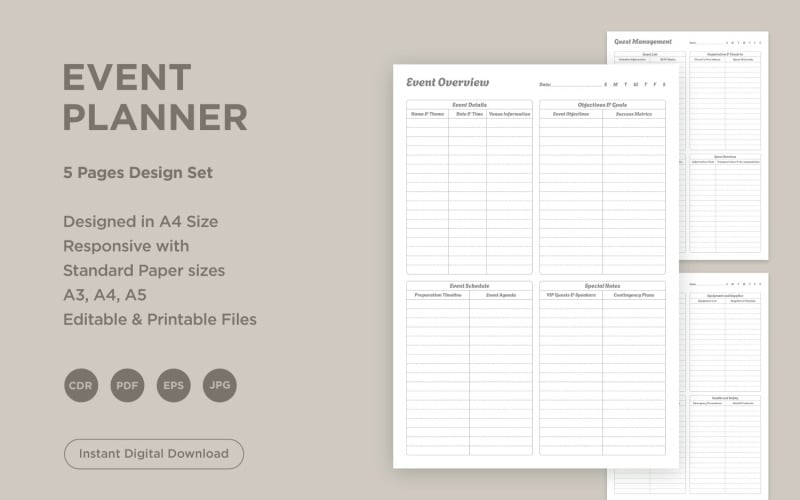Click the 'M' weekday letter on Event Overview
The width and height of the screenshot is (800, 500).
click(x=615, y=85)
